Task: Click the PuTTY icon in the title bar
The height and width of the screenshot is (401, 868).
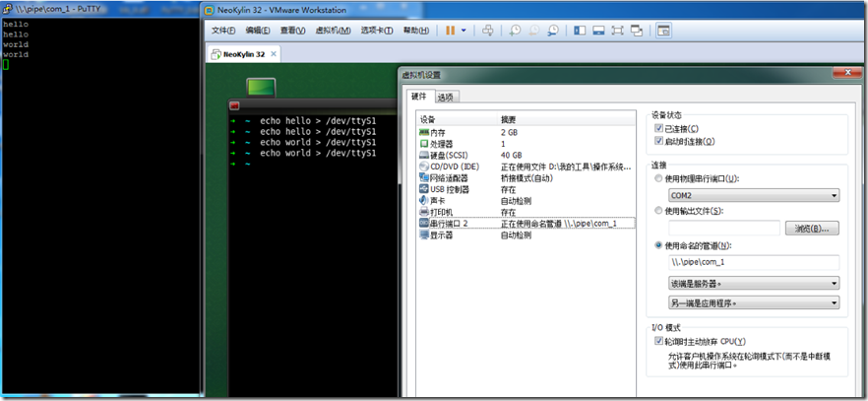Action: click(x=7, y=9)
